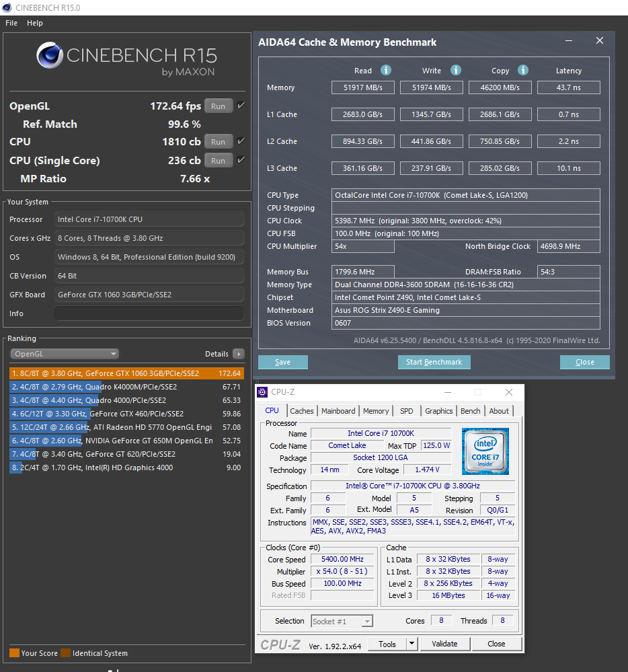Close the AIDA64 window with X

[600, 40]
